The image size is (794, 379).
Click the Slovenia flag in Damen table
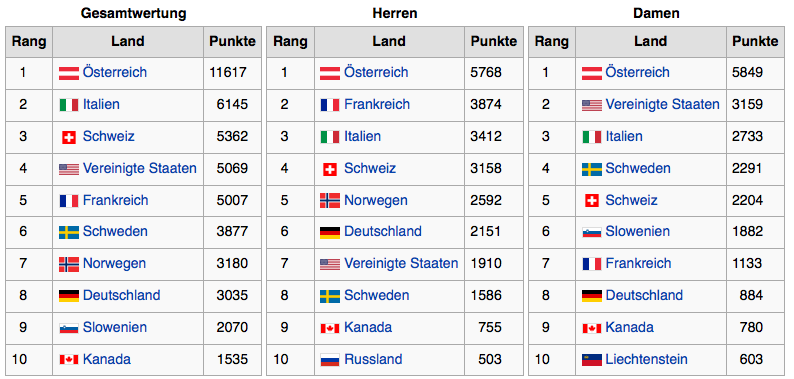(x=591, y=233)
